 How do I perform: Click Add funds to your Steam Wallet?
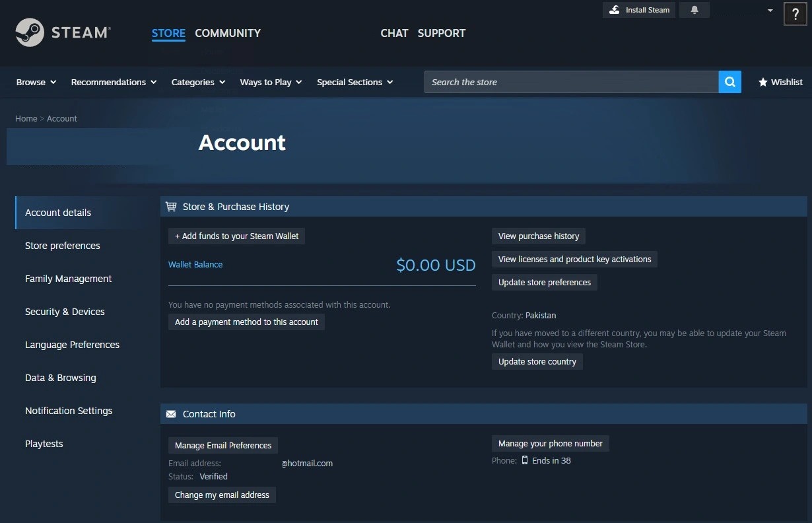click(x=236, y=236)
